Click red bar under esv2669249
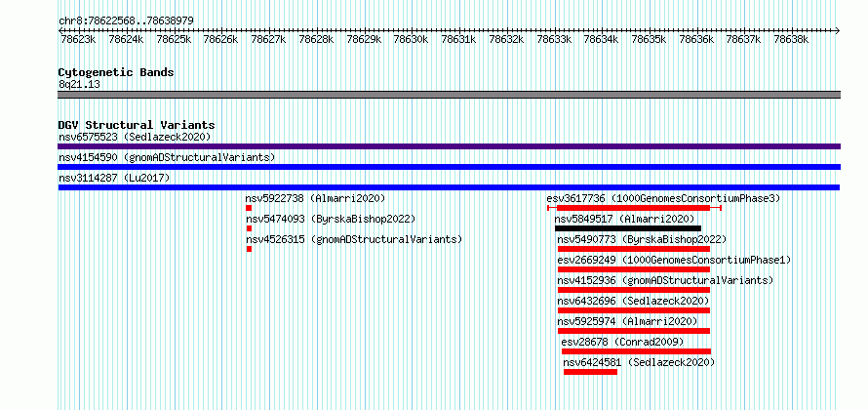The height and width of the screenshot is (410, 868). [x=634, y=269]
